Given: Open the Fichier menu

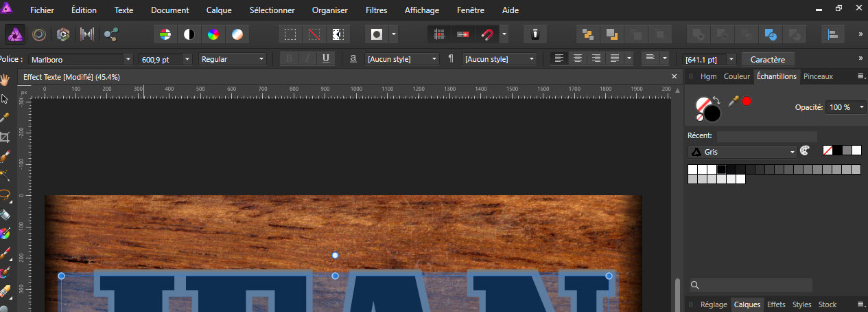Looking at the screenshot, I should tap(42, 10).
